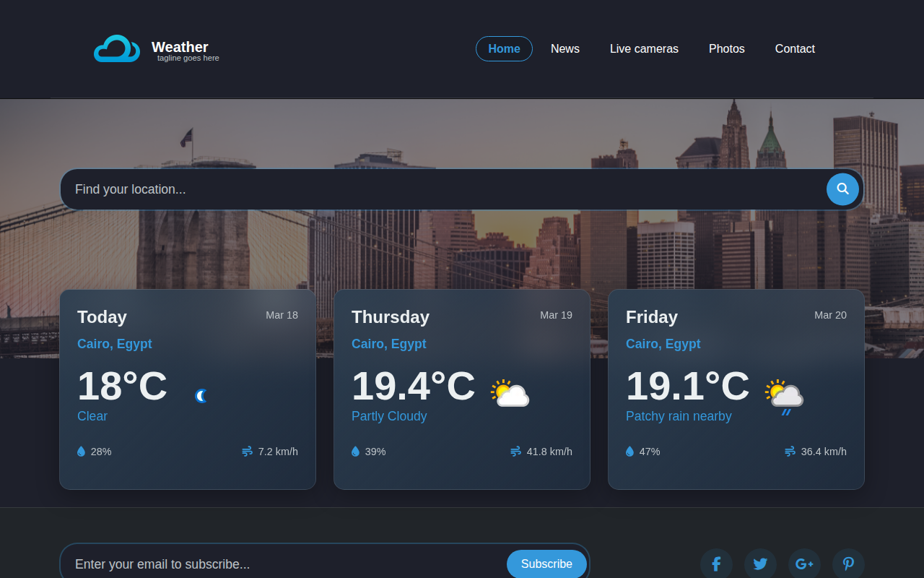Open the Twitter social icon

(760, 564)
